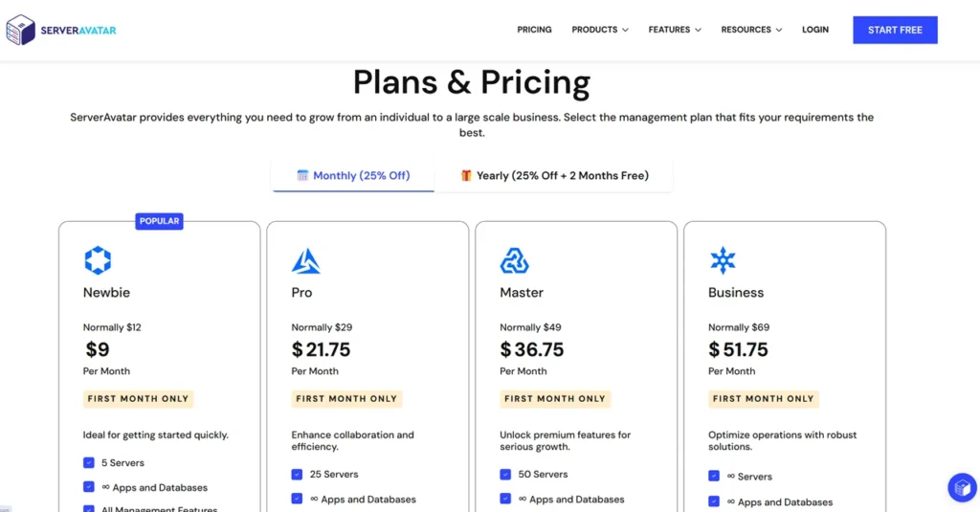The image size is (980, 512).
Task: Open the Login link
Action: (x=815, y=30)
